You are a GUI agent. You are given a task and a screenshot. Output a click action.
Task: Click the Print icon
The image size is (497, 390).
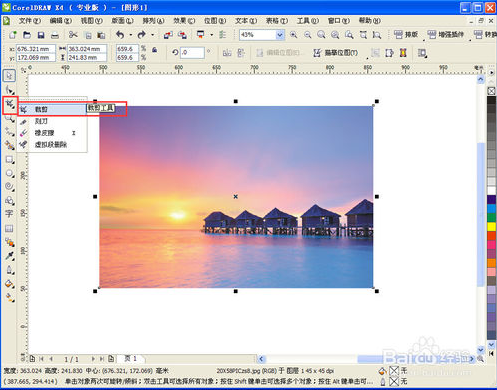pyautogui.click(x=55, y=35)
